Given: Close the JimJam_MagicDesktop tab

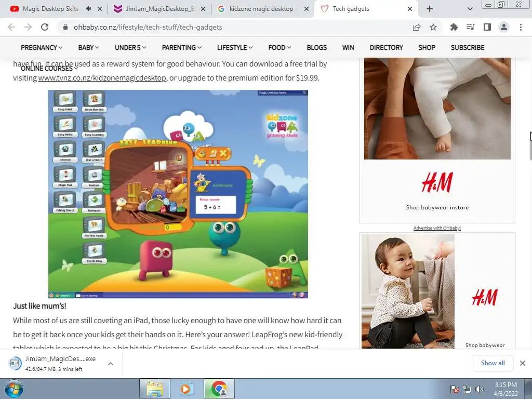Looking at the screenshot, I should (x=203, y=9).
